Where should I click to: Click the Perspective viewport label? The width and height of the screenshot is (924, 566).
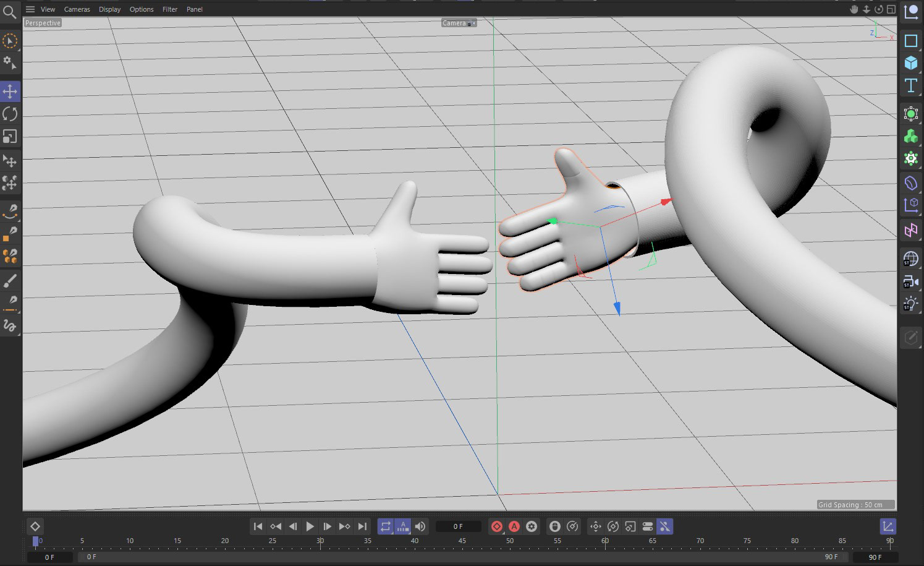(x=43, y=23)
